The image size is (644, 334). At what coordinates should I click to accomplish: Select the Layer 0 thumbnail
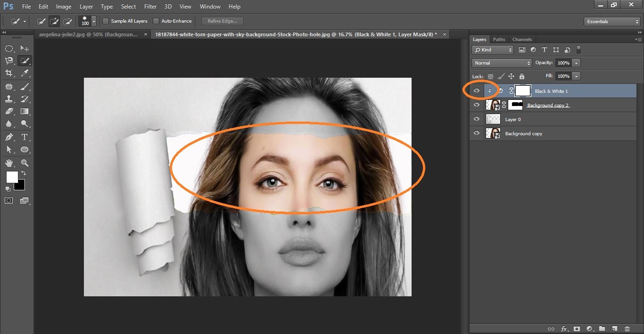(x=493, y=119)
